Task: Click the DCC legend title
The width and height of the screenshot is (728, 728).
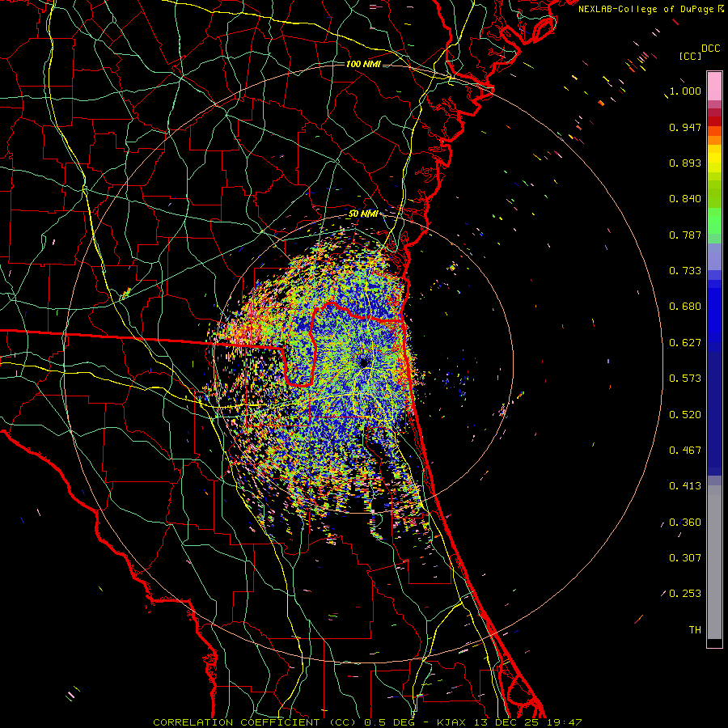Action: point(710,49)
